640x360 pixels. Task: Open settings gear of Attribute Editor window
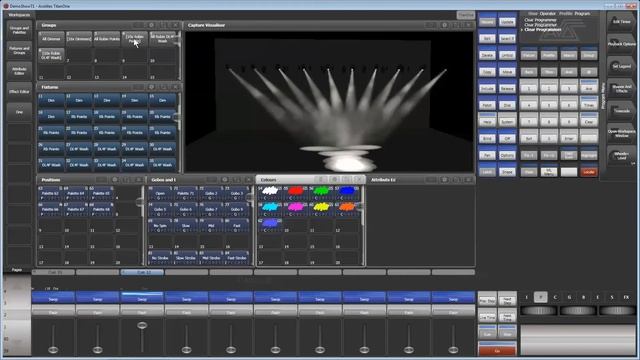click(444, 180)
